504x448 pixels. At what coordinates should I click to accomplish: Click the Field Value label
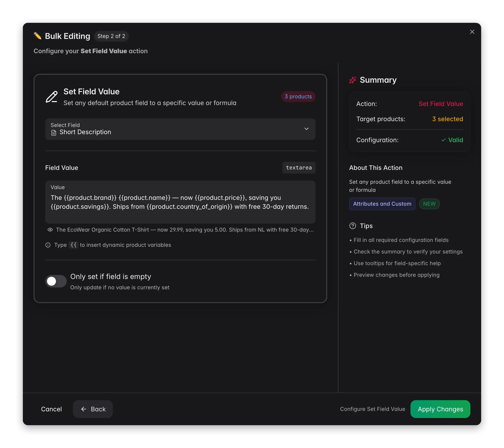pos(62,167)
